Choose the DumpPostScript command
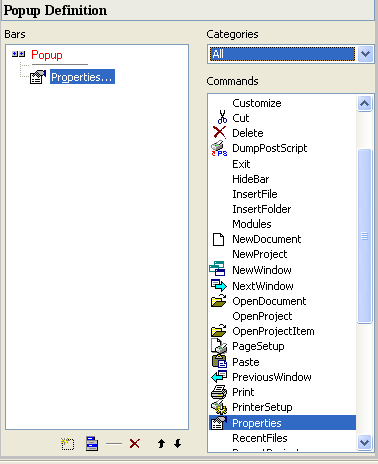The image size is (378, 464). tap(282, 148)
